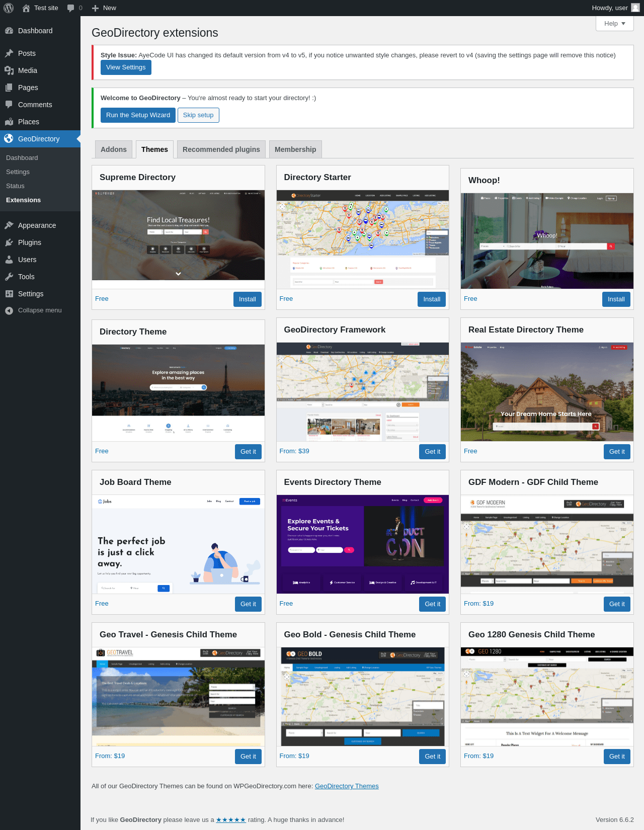This screenshot has width=644, height=830.
Task: Click the Howdy, user account text
Action: (x=610, y=8)
